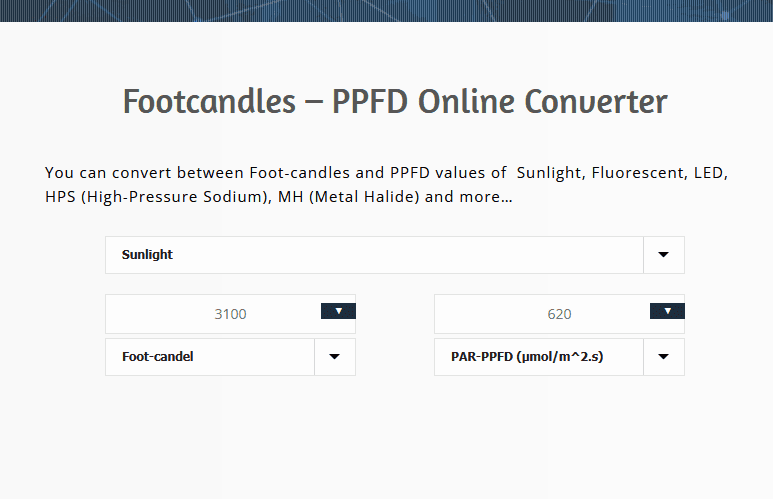The image size is (773, 499).
Task: Click the dark arrow button beside 3100
Action: pos(338,311)
